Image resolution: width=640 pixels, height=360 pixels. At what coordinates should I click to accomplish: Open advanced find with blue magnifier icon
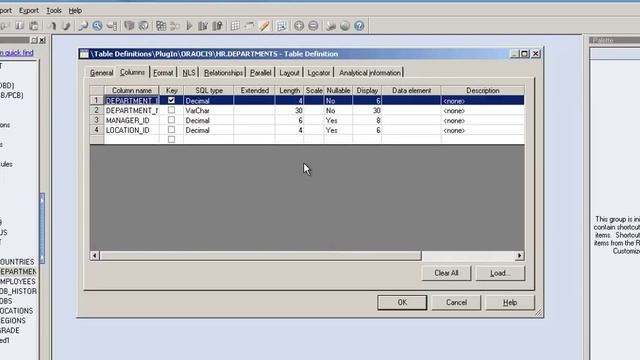pyautogui.click(x=97, y=26)
